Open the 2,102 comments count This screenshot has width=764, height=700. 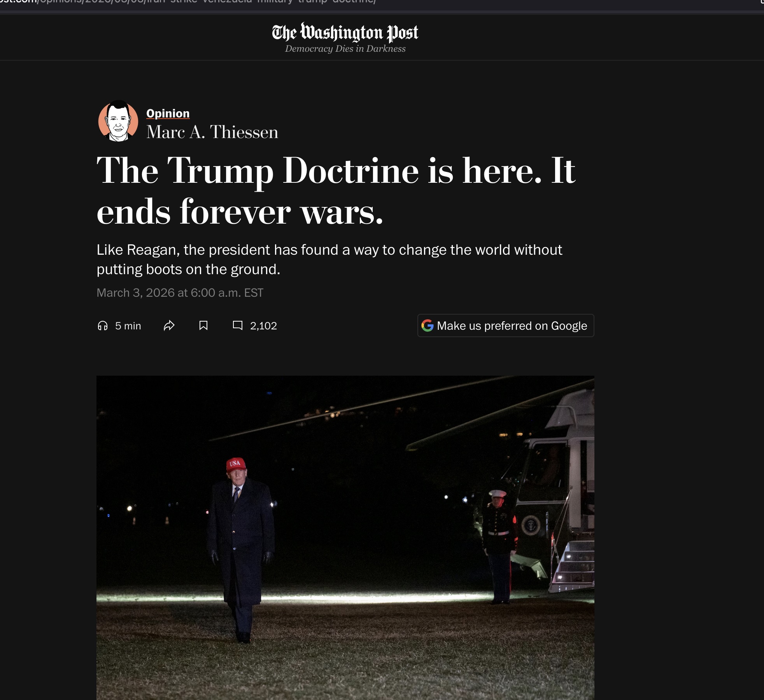pyautogui.click(x=264, y=326)
